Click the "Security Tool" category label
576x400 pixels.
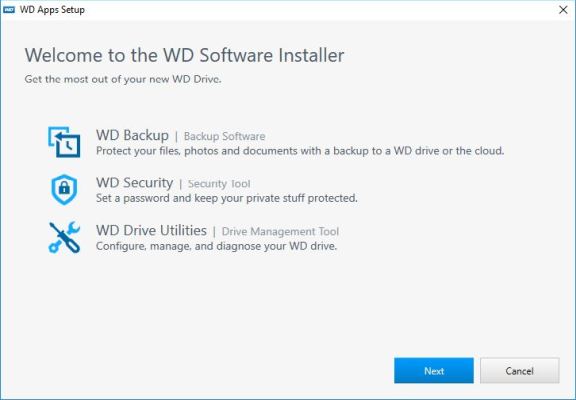[x=219, y=184]
